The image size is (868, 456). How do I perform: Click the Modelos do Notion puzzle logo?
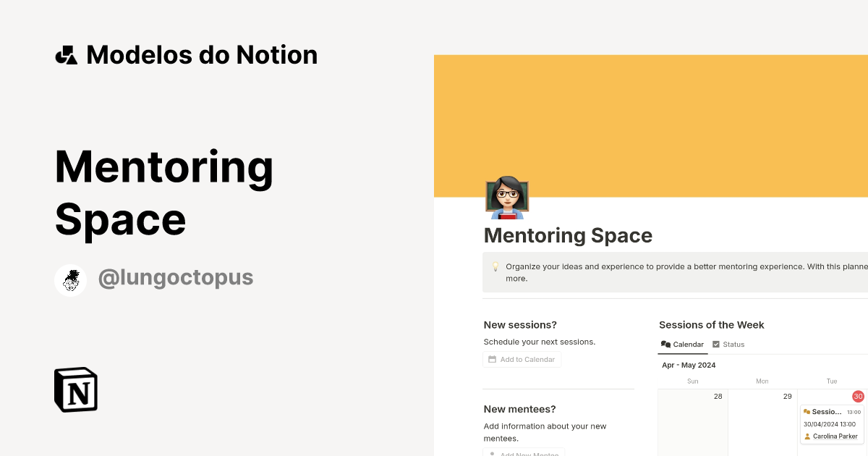pos(66,54)
